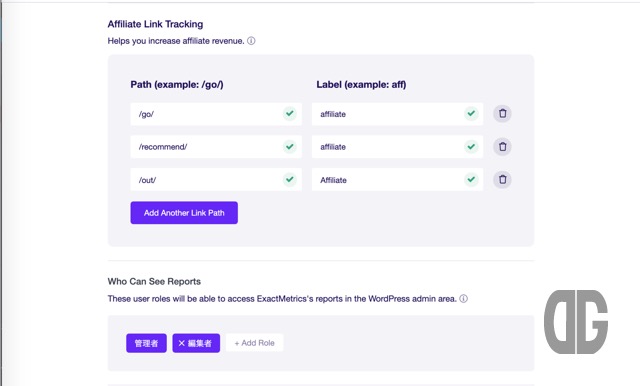This screenshot has height=386, width=640.
Task: Click checkmark in capitalized Affiliate label field
Action: [x=471, y=180]
